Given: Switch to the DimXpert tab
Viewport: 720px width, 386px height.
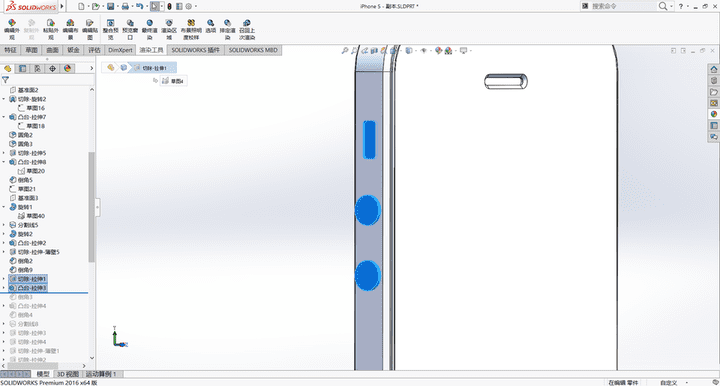Looking at the screenshot, I should [x=120, y=50].
